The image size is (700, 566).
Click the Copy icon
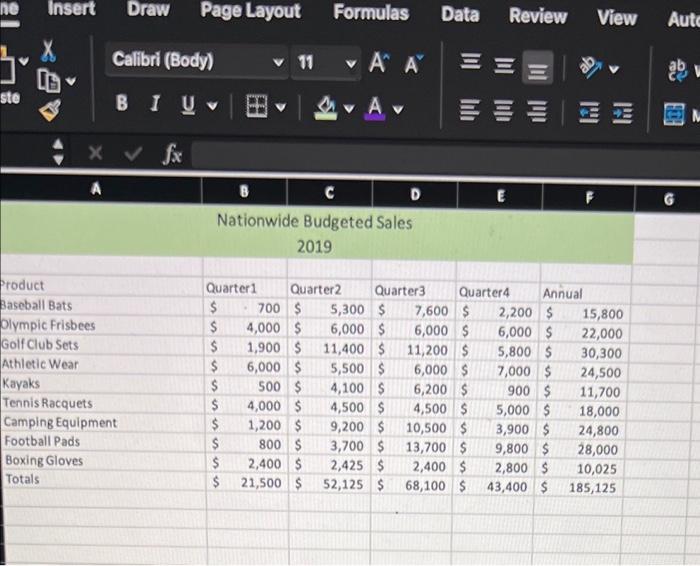pos(48,81)
